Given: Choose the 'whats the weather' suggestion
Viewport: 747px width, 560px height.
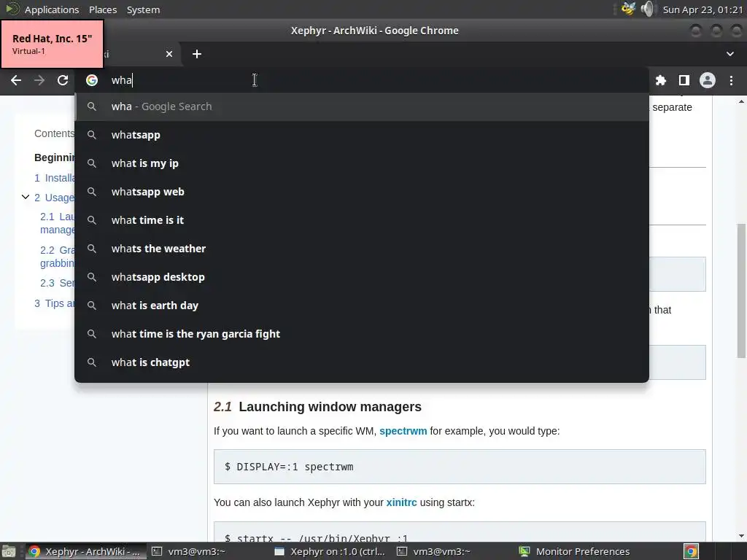Looking at the screenshot, I should coord(362,249).
